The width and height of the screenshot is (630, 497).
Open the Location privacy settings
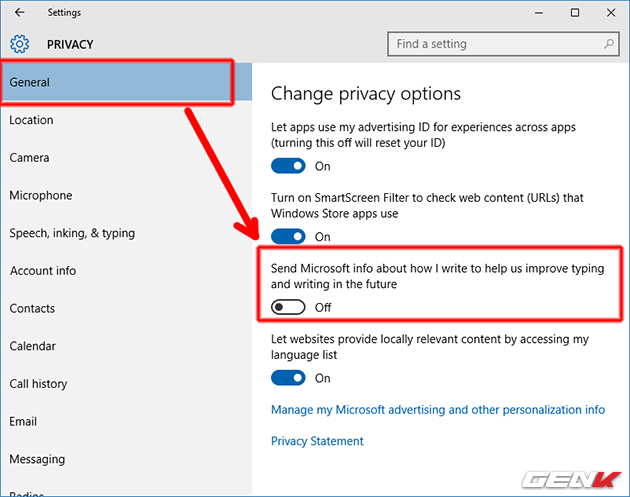coord(32,120)
